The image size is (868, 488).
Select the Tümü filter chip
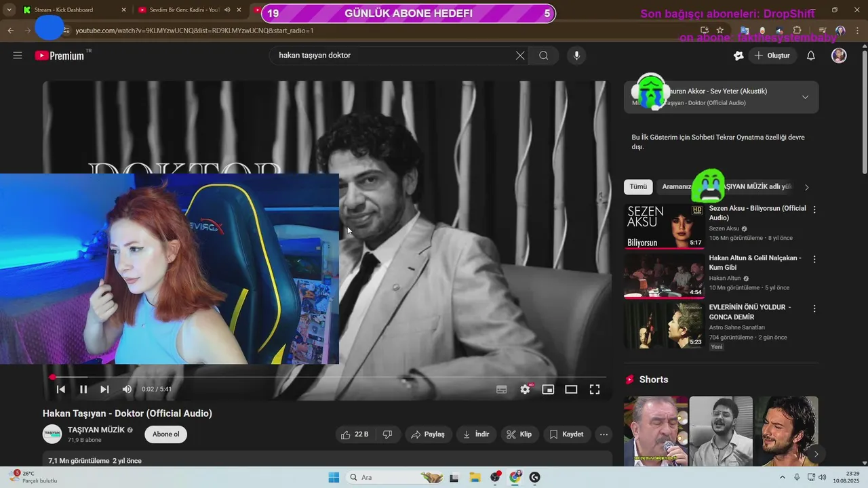638,187
